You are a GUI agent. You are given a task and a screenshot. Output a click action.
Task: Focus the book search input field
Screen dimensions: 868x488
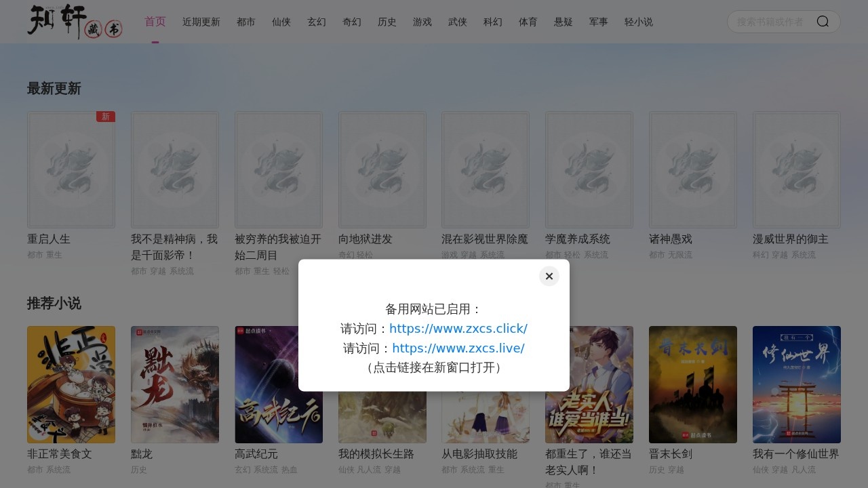pos(772,22)
